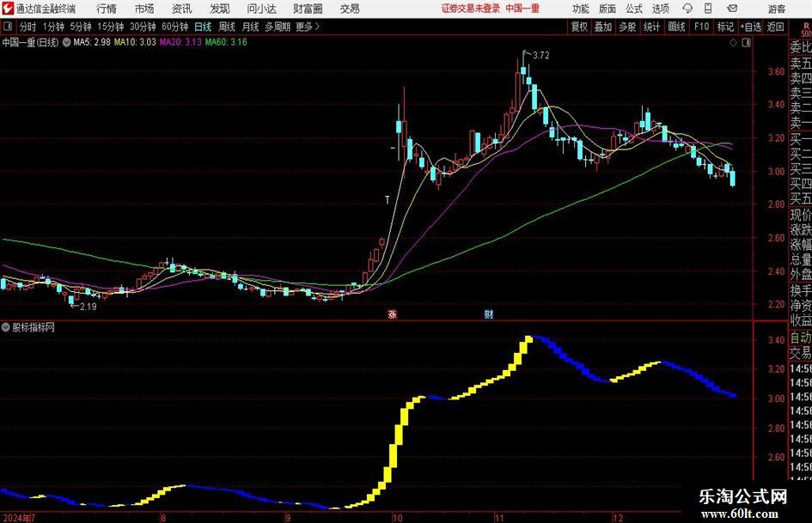Screen dimensions: 812x523
Task: Click the blue 财 marker on the date axis
Action: click(488, 313)
